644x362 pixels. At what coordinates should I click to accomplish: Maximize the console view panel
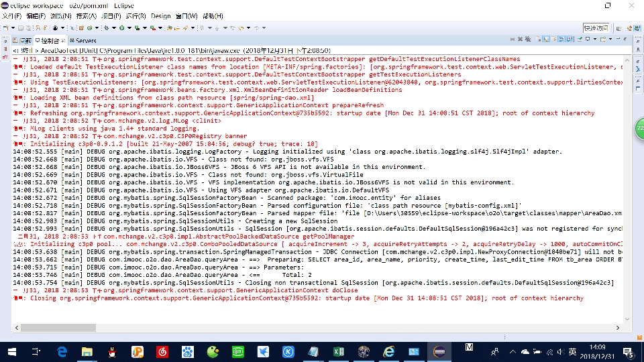(625, 39)
